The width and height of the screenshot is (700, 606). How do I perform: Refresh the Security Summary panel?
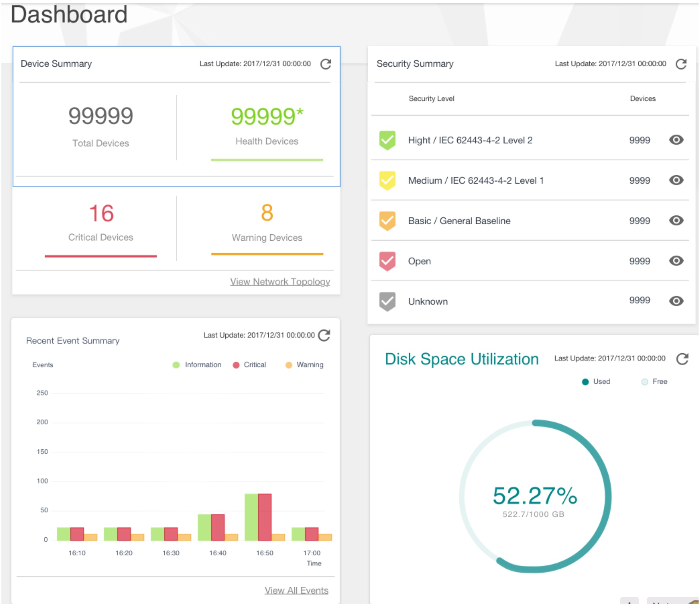[x=681, y=64]
